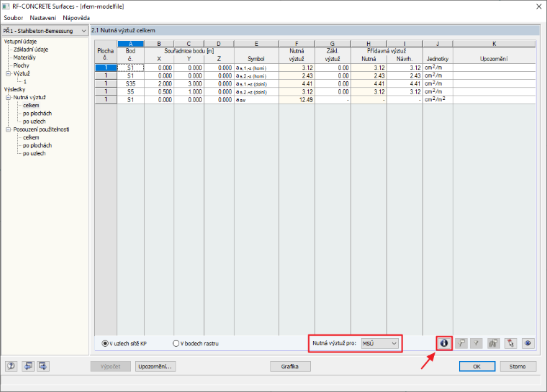Open the 'Nutná výztuž pro' MSÚ dropdown

[x=379, y=344]
